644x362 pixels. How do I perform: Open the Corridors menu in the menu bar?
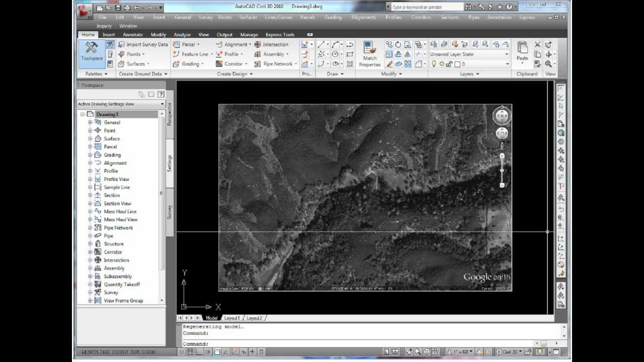pos(421,17)
